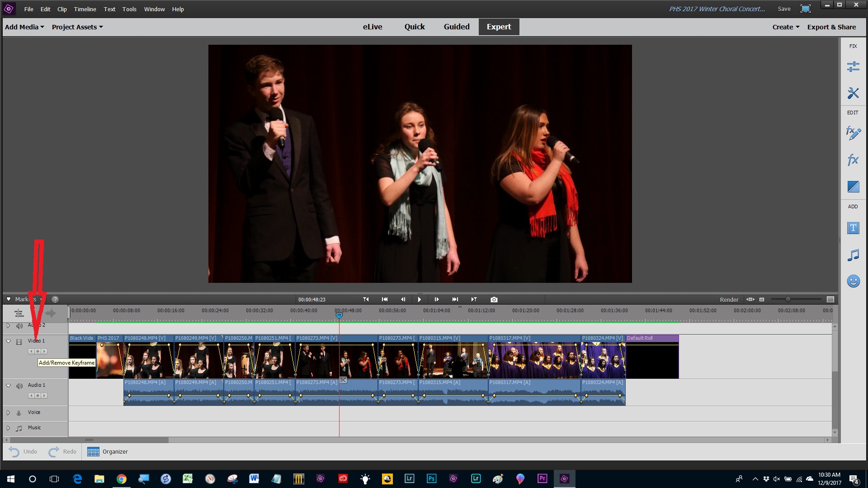
Task: Jump to the start of the timeline
Action: (x=385, y=300)
